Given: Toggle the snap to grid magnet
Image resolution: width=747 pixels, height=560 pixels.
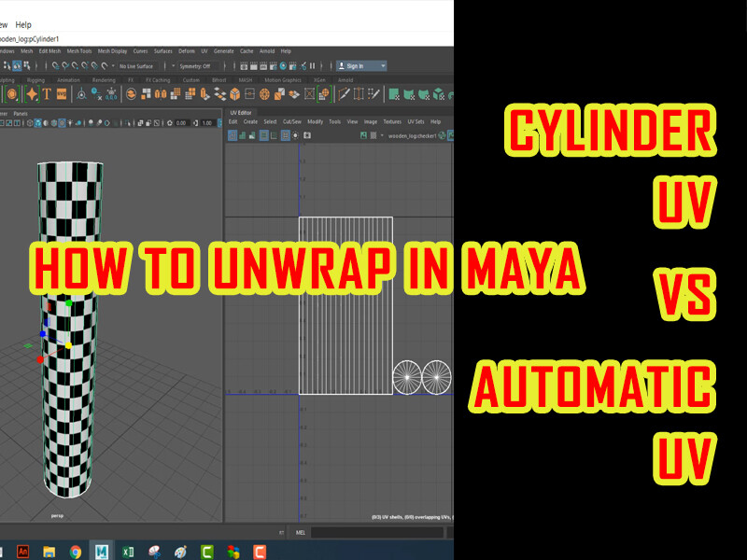Looking at the screenshot, I should coord(243,66).
